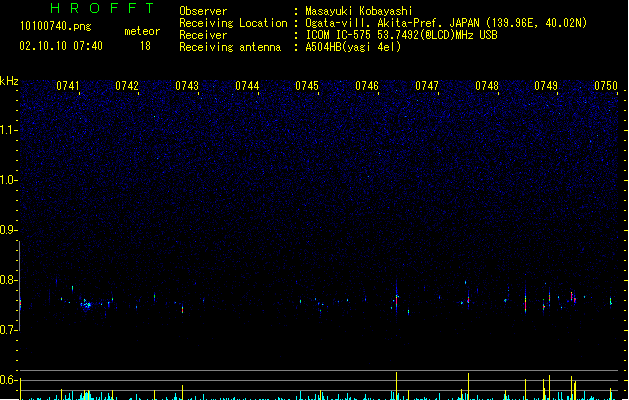Select the filename 10100740.png
This screenshot has height=400, width=629.
pyautogui.click(x=55, y=26)
